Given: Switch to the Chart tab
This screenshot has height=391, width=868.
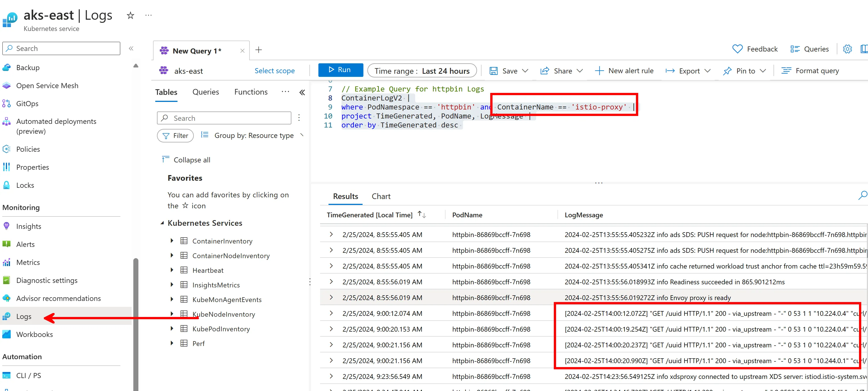Looking at the screenshot, I should coord(381,196).
